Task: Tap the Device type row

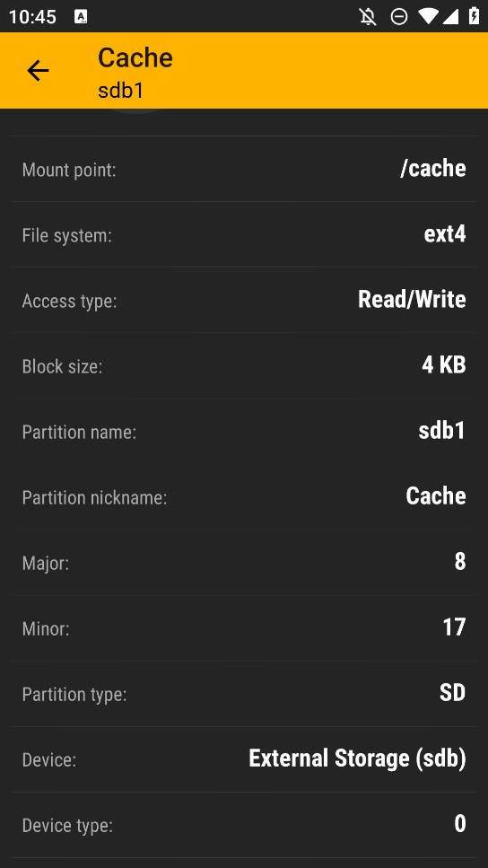Action: [x=244, y=825]
